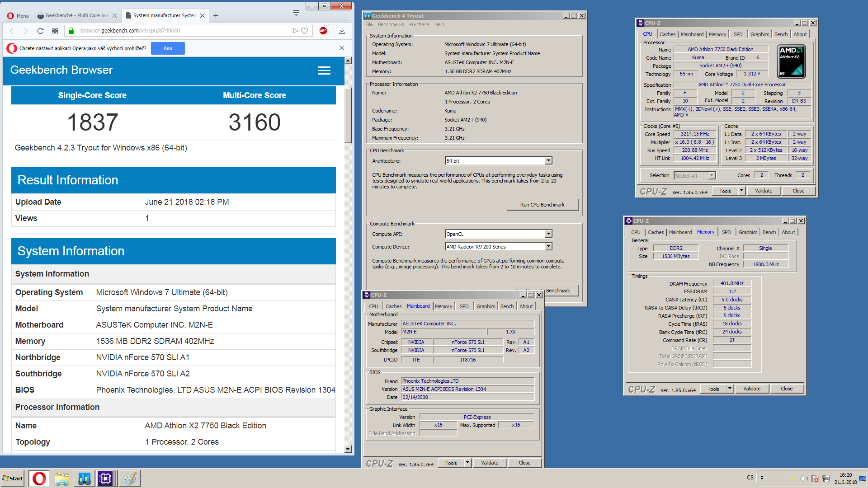Switch to SPD tab in Memory CPU-Z window
868x488 pixels.
coord(726,232)
